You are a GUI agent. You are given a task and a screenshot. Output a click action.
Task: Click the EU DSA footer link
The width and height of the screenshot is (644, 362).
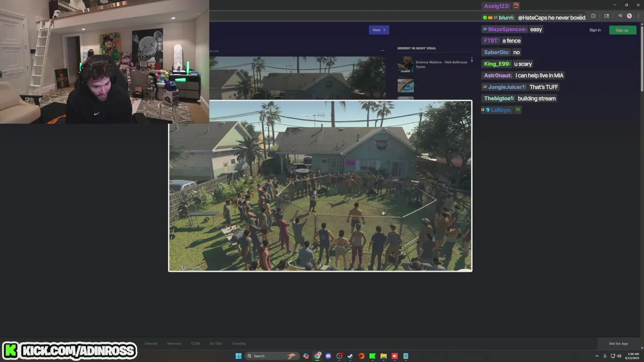216,343
